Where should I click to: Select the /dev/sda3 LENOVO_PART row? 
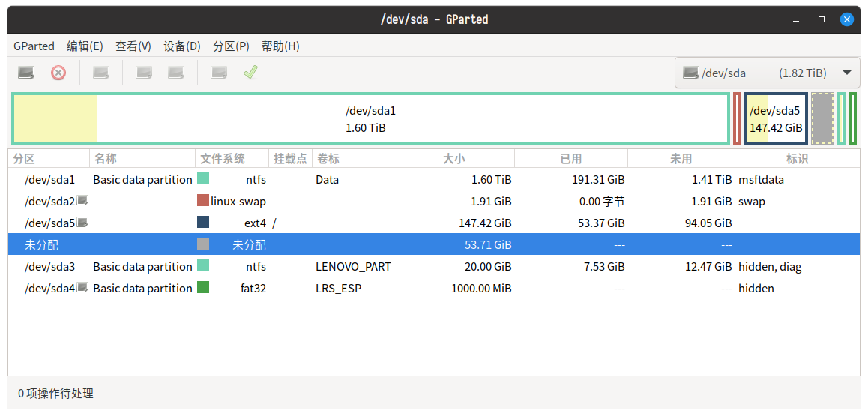(x=353, y=266)
